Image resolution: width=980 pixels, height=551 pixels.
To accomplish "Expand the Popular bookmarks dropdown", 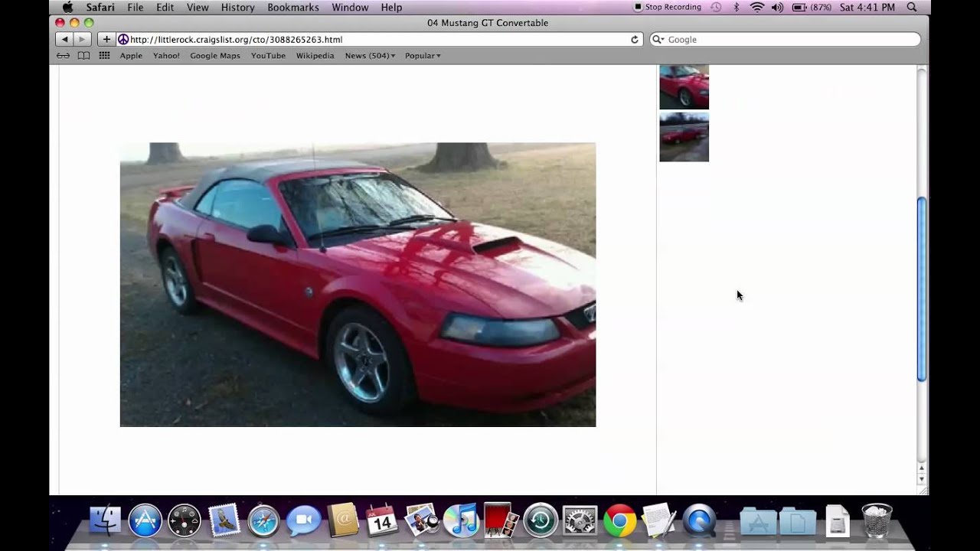I will tap(423, 55).
